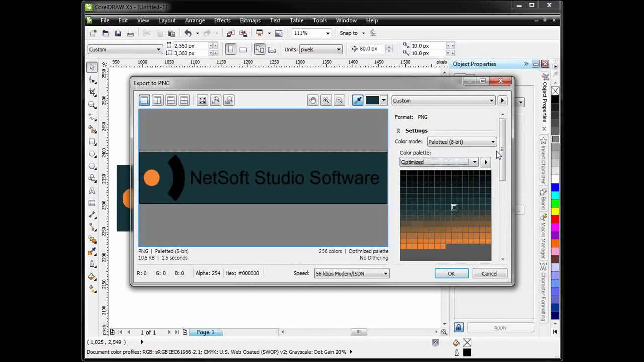Choose side-by-side vertical split preview
This screenshot has height=362, width=644.
click(x=157, y=100)
